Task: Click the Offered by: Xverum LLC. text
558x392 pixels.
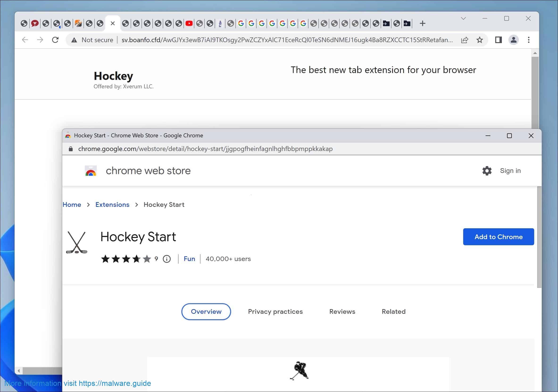Action: [123, 86]
